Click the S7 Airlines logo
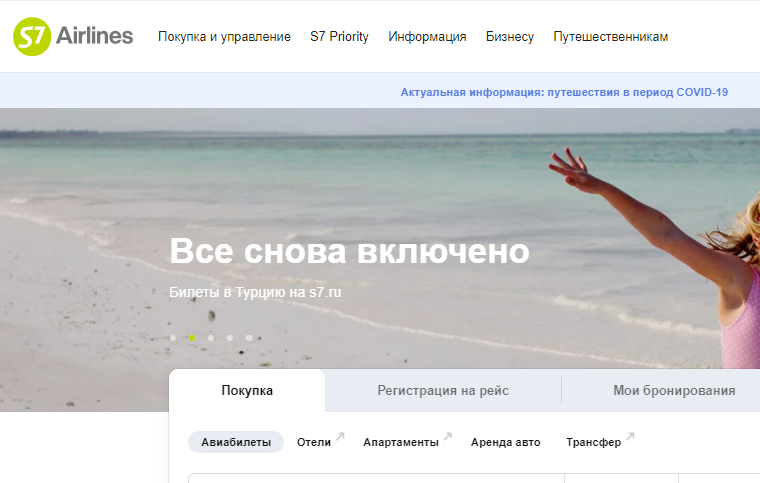760x483 pixels. [73, 36]
